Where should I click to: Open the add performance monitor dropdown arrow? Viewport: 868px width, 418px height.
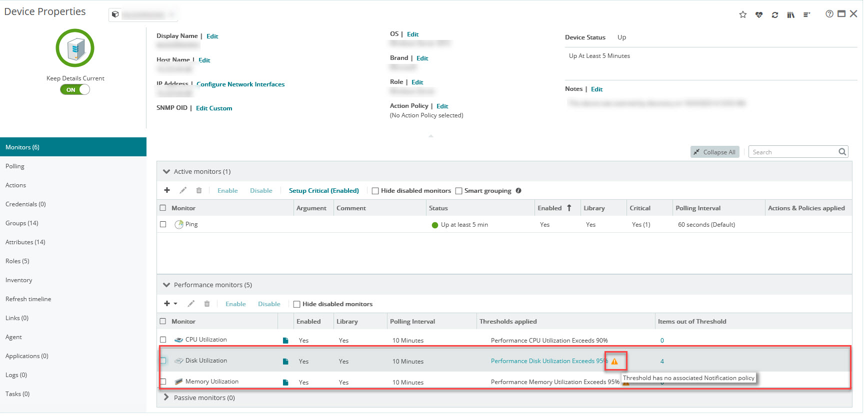pyautogui.click(x=175, y=304)
